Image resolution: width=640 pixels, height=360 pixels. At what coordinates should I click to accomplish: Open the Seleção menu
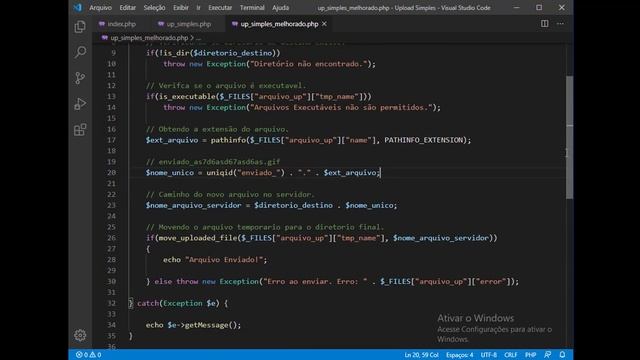tap(154, 8)
